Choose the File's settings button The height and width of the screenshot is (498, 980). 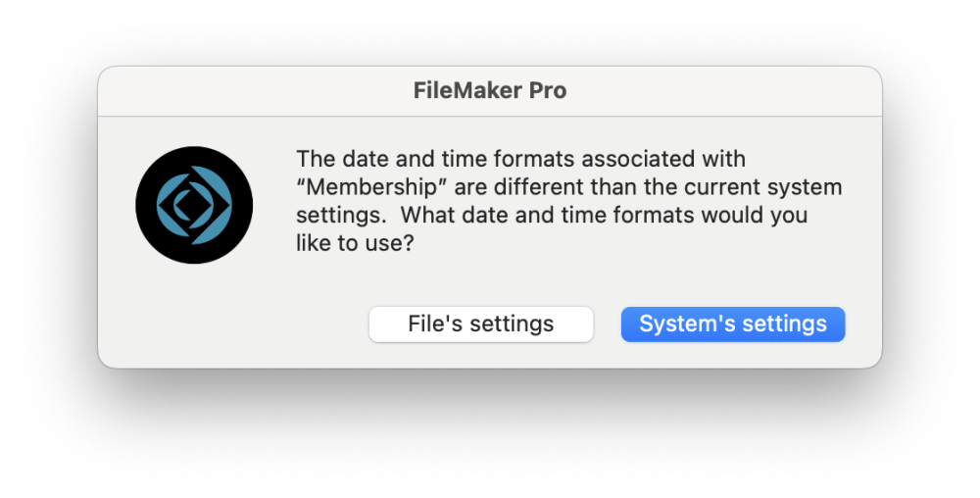click(481, 324)
